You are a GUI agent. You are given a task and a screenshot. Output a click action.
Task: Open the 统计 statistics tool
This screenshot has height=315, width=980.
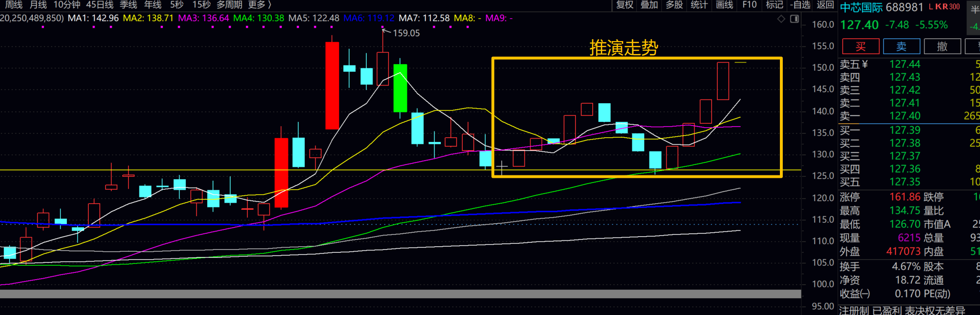(699, 5)
